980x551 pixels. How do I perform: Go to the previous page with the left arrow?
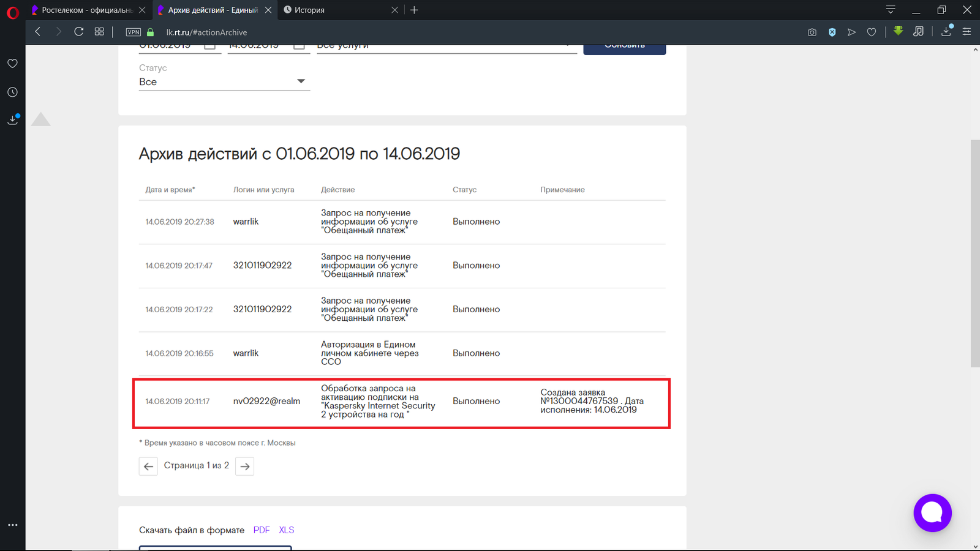(148, 467)
